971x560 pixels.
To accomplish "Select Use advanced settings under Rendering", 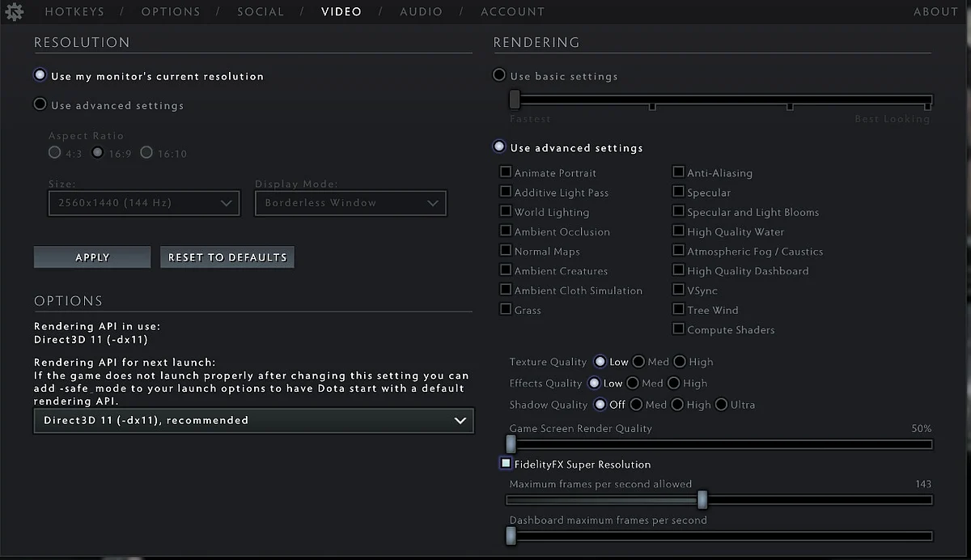I will click(499, 147).
